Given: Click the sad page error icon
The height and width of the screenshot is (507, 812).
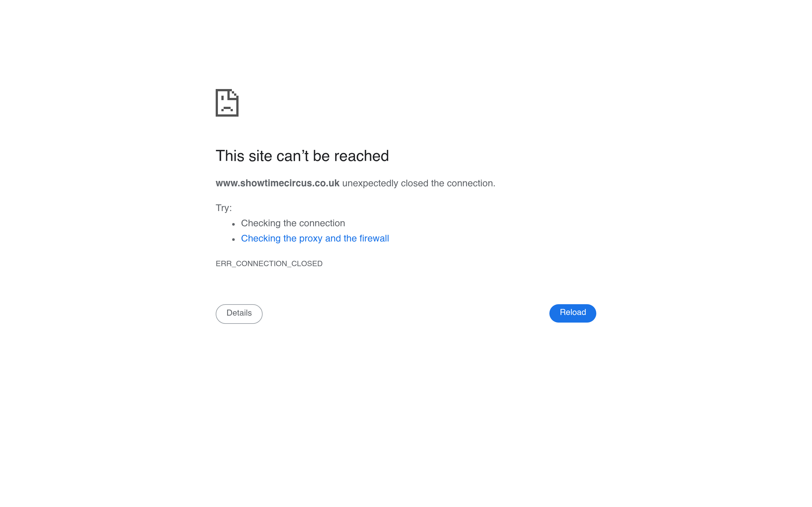Looking at the screenshot, I should 227,103.
